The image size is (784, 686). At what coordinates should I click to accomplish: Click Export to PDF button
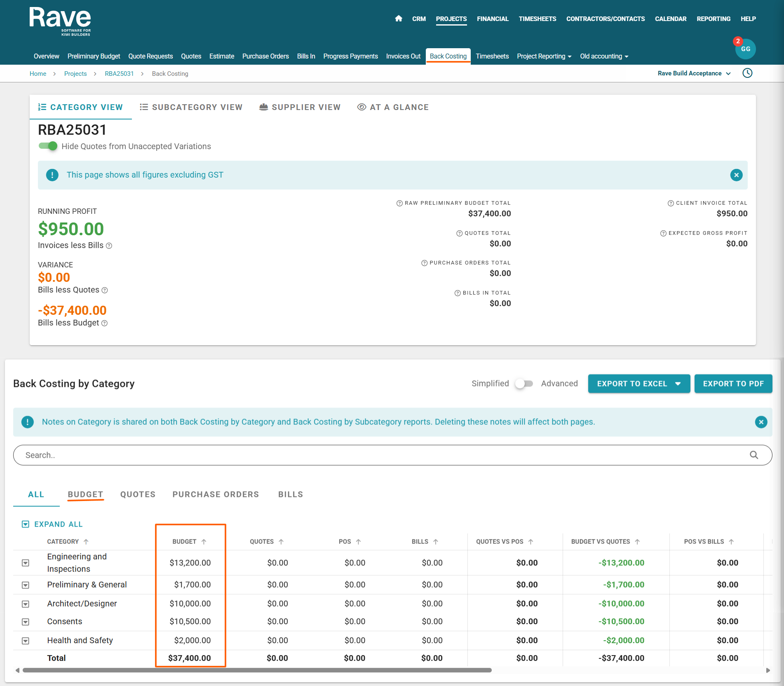(x=733, y=384)
